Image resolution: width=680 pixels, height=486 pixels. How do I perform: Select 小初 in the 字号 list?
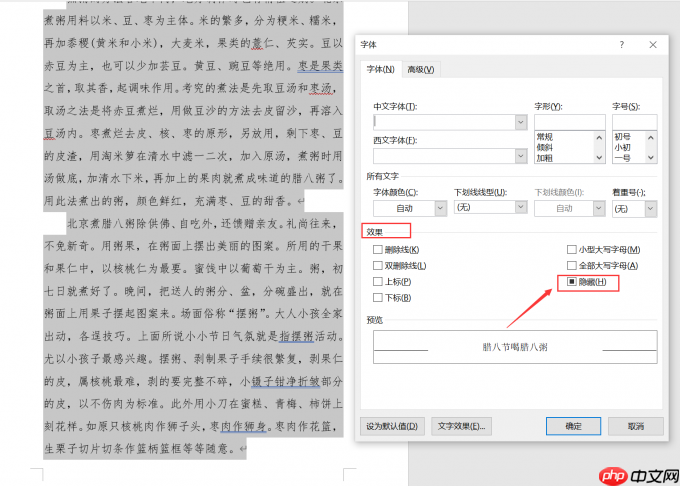(622, 147)
